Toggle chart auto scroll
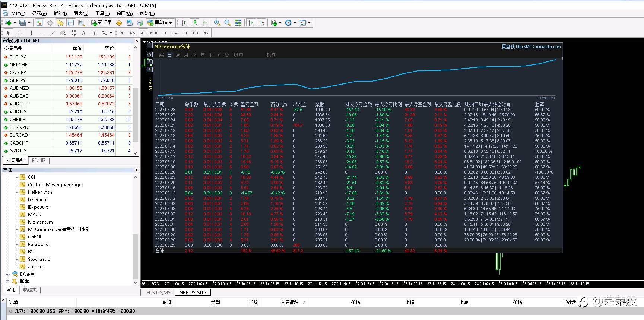Screen dimensions: 644x320 click(251, 23)
